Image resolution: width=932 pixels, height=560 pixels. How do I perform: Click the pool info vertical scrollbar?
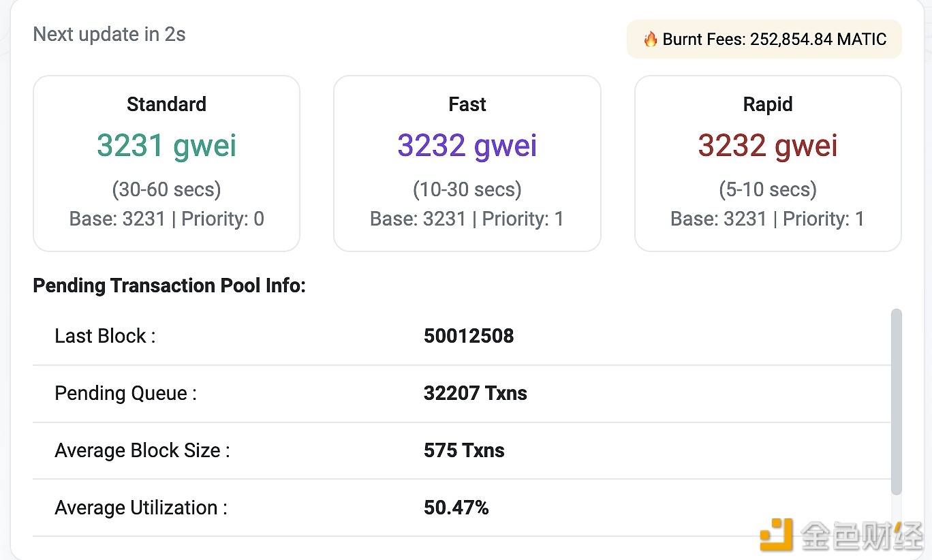point(897,402)
